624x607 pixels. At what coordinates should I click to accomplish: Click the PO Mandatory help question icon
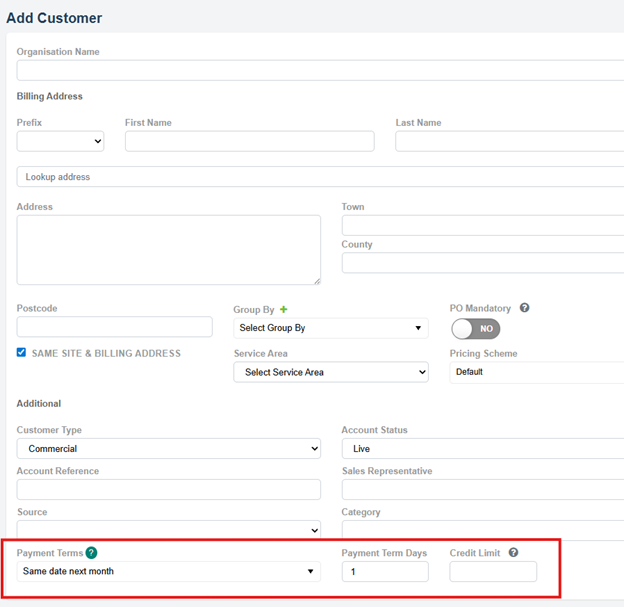pyautogui.click(x=525, y=308)
